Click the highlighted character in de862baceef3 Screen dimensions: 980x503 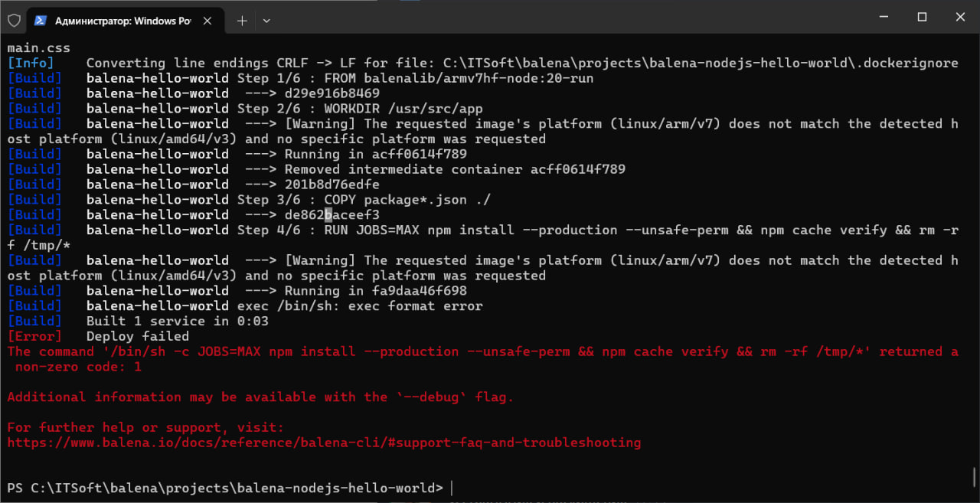328,214
